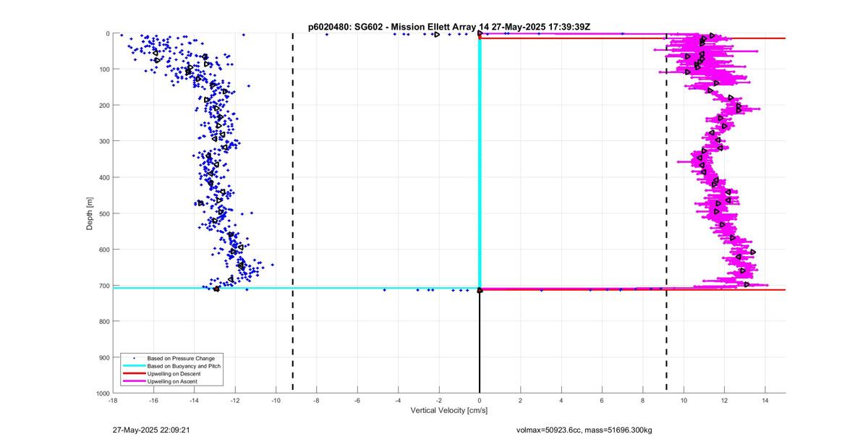Click depth axis tick label '400'
Viewport: 868px width, 442px height.
(x=103, y=177)
